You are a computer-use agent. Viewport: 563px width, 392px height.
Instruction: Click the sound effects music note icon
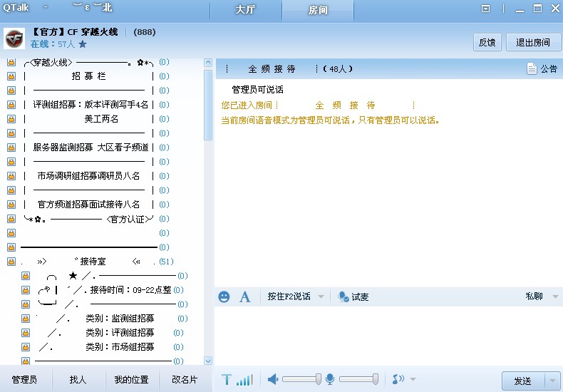pos(398,379)
